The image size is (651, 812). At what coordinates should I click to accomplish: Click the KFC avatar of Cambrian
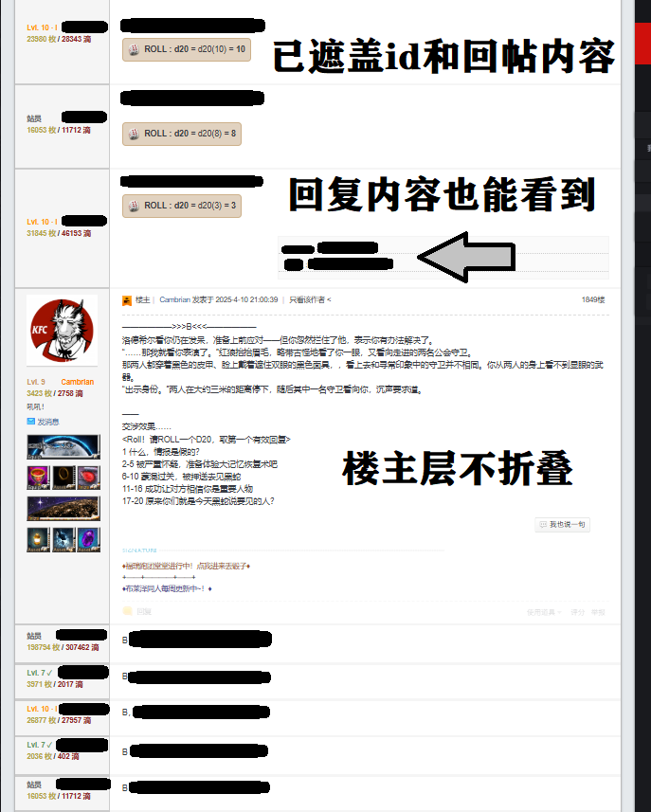(62, 330)
